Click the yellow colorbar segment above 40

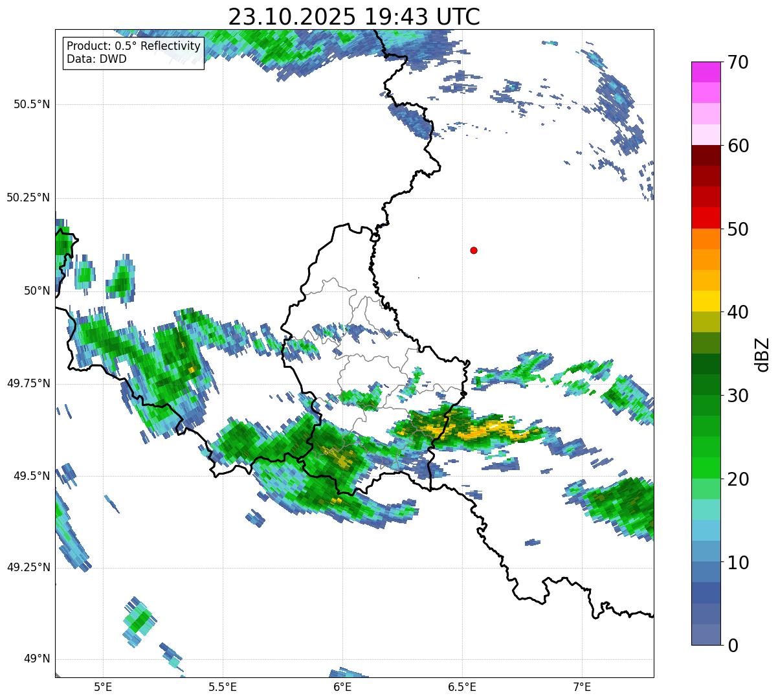(x=705, y=301)
